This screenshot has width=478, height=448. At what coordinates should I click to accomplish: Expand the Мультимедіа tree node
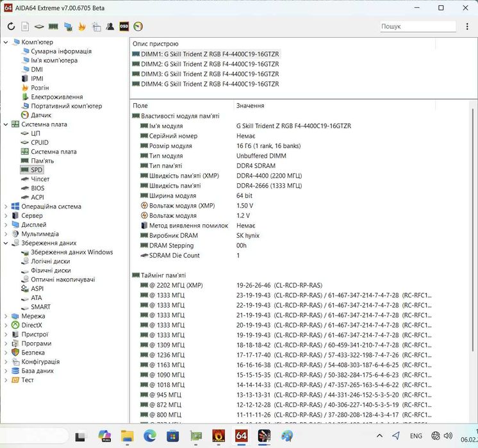(x=6, y=234)
